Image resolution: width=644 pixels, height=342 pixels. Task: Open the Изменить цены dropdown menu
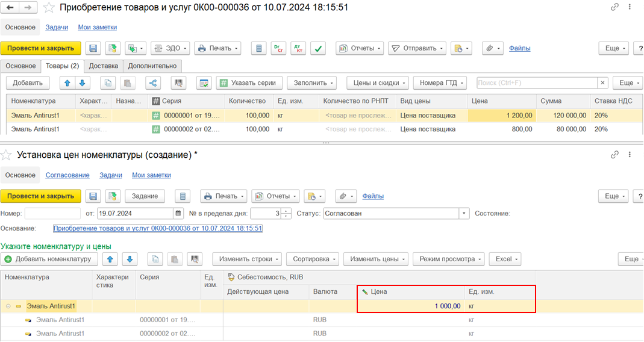(376, 259)
